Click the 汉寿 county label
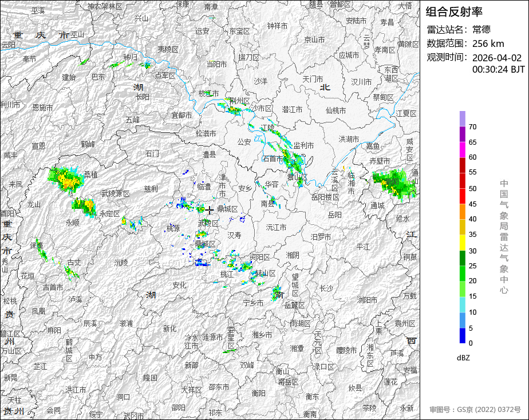The width and height of the screenshot is (529, 420). pos(234,235)
